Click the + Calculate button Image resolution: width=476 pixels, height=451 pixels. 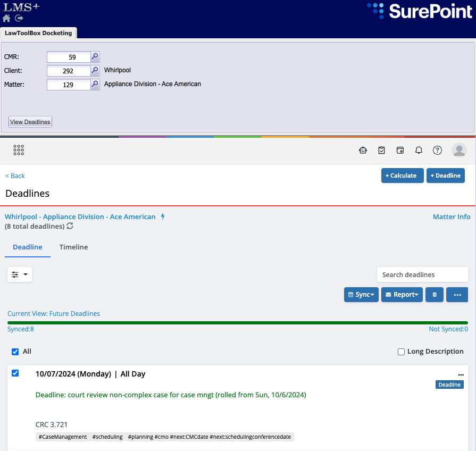click(403, 176)
